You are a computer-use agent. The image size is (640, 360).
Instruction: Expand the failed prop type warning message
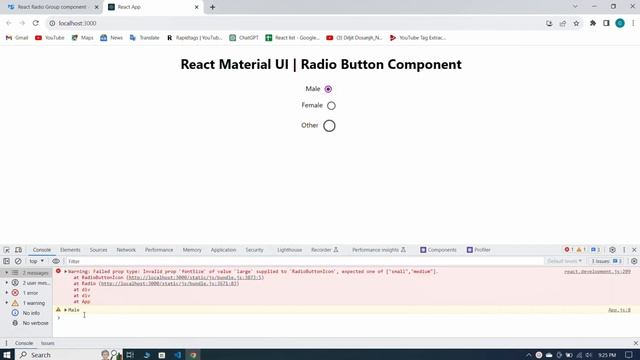point(65,271)
